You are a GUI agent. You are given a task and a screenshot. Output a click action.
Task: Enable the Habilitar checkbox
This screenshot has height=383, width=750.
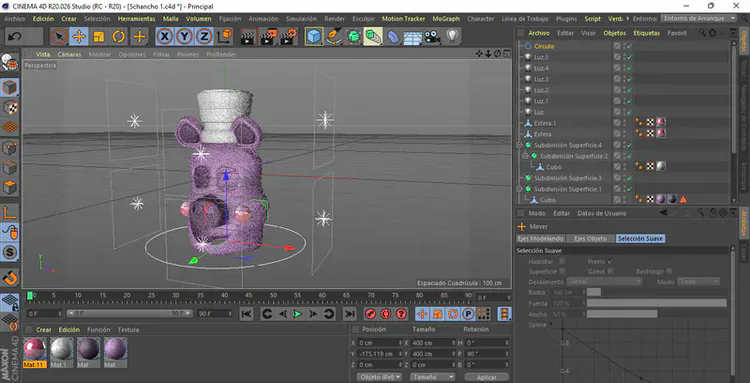[x=562, y=262]
